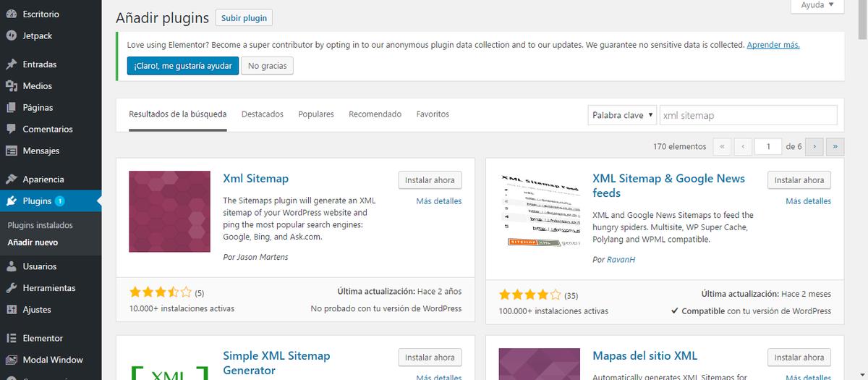Open Plugins instalados submenu item
This screenshot has width=868, height=380.
(41, 225)
